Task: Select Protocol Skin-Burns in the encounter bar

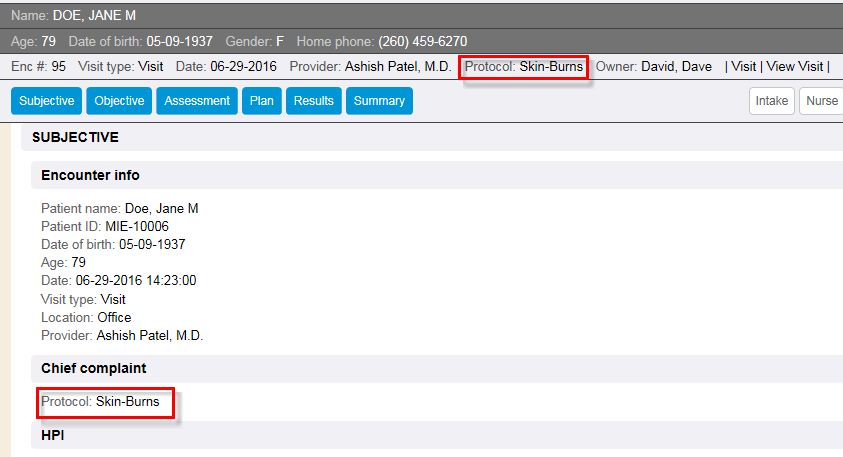Action: [x=524, y=67]
